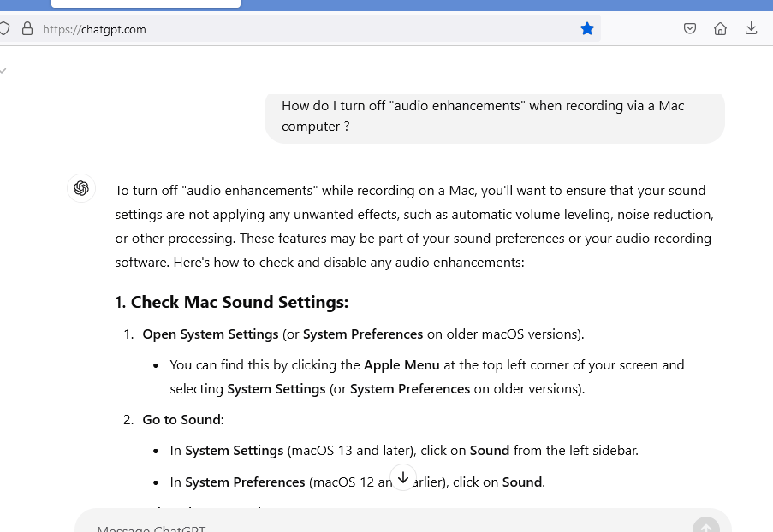
Task: Click the bold "Open System Settings" step
Action: [x=211, y=334]
